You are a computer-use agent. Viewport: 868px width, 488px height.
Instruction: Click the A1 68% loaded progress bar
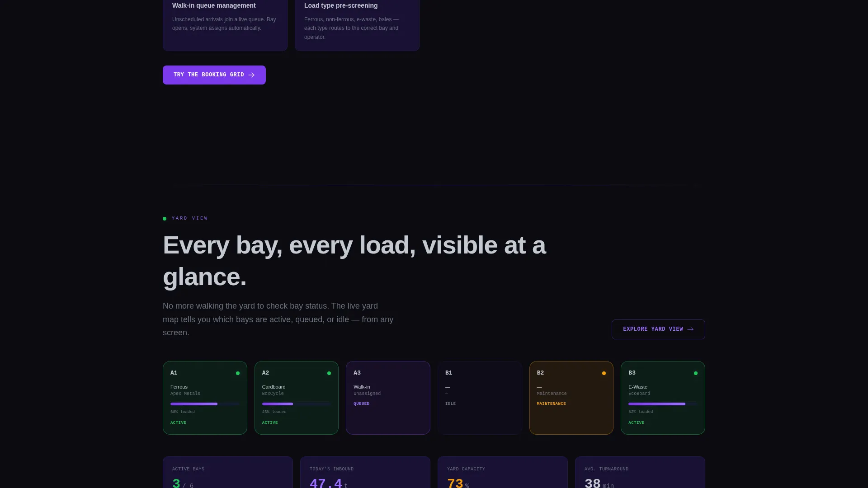[x=205, y=404]
